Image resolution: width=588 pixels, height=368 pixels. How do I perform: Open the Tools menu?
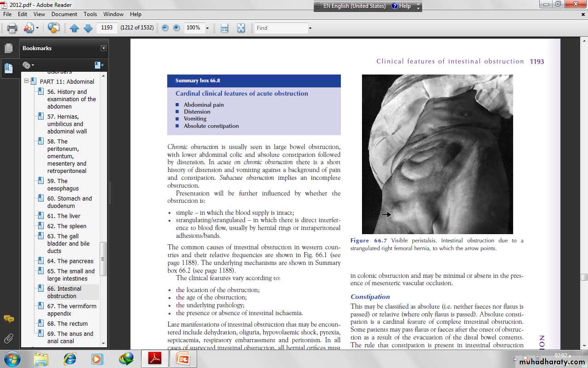(90, 14)
